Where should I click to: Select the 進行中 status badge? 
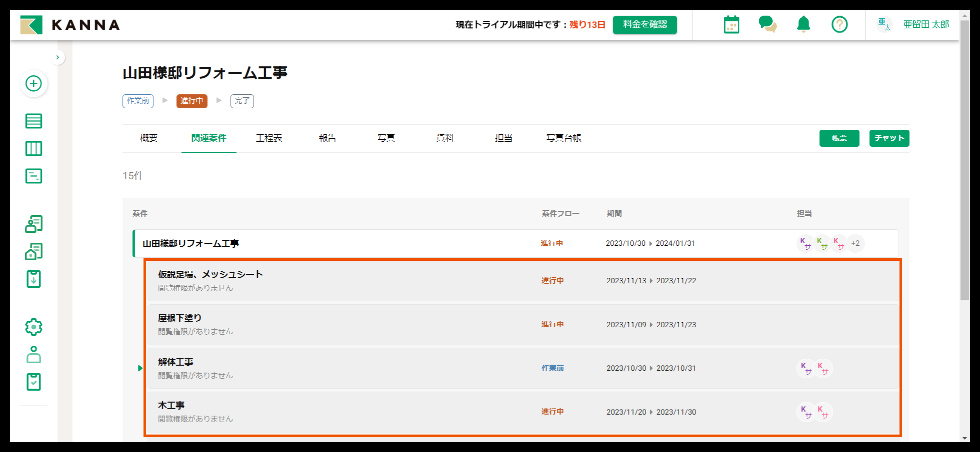pyautogui.click(x=192, y=101)
